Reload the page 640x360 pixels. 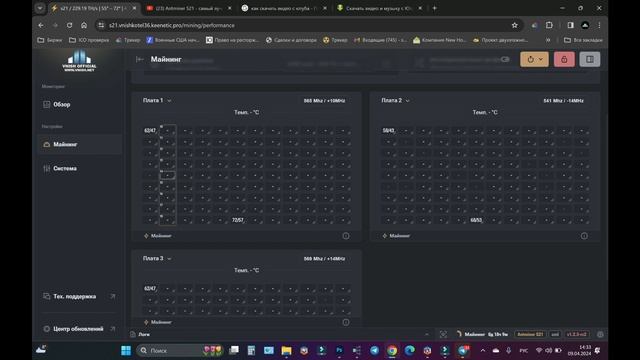(69, 25)
